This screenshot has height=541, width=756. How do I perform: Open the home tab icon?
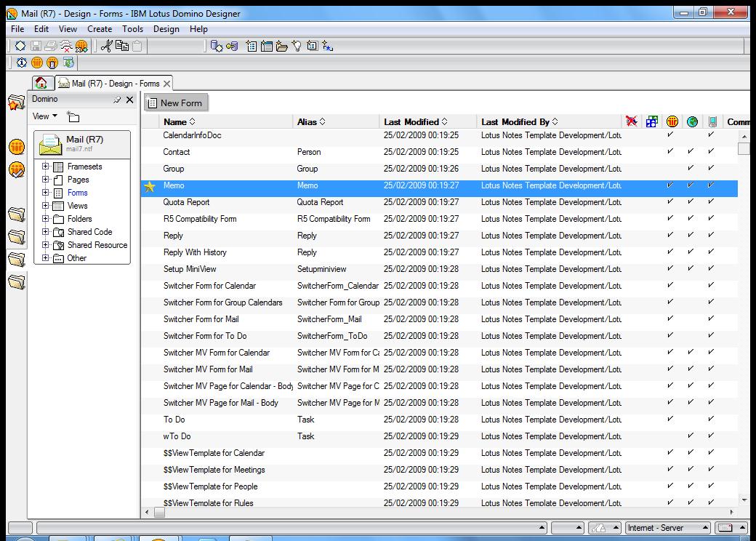pos(41,83)
